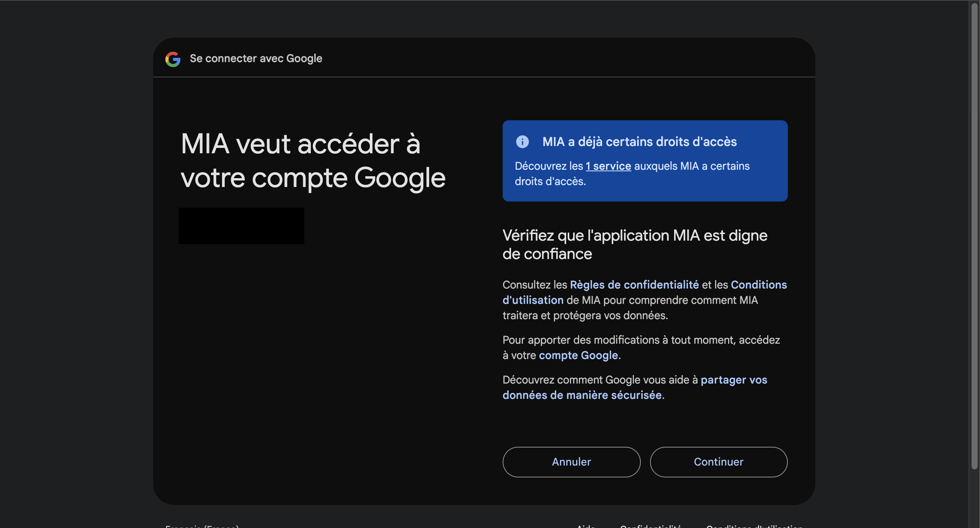The height and width of the screenshot is (528, 980).
Task: Click 'MIA a déjà certains droits d'accès' banner title
Action: [639, 142]
